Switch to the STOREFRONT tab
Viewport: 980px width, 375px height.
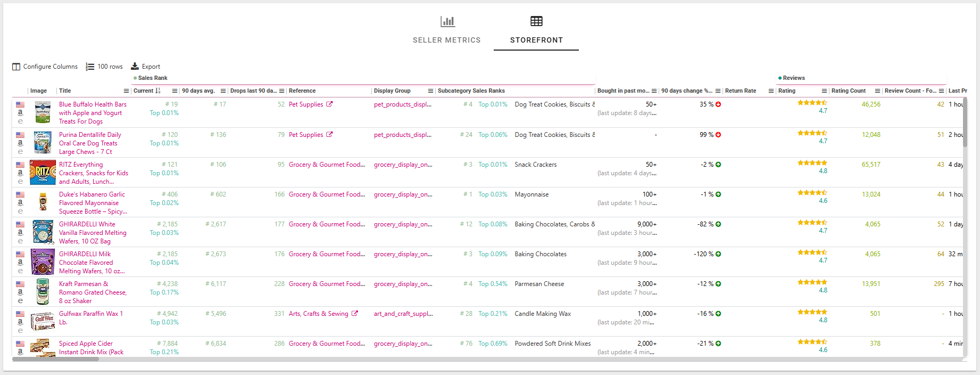coord(536,30)
